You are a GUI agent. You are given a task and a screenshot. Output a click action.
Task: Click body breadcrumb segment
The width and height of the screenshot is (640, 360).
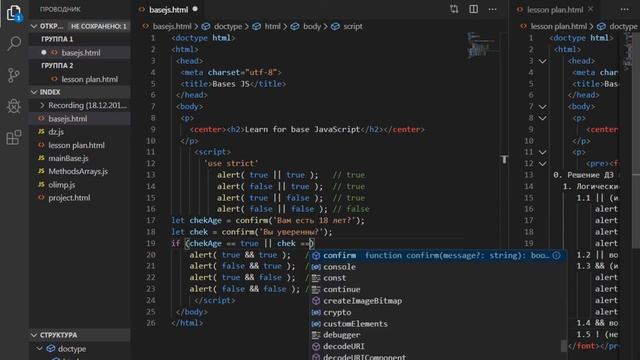(312, 26)
